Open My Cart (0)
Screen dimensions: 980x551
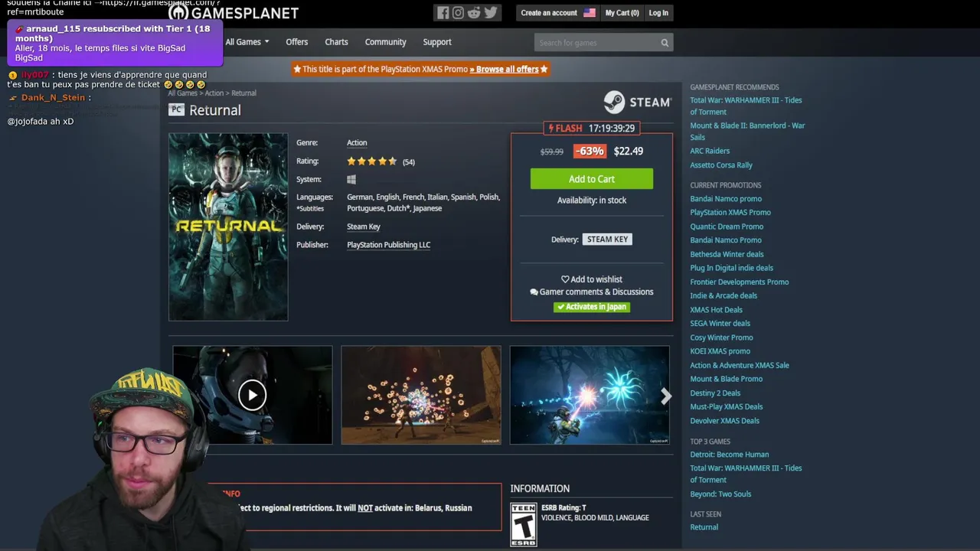coord(622,13)
